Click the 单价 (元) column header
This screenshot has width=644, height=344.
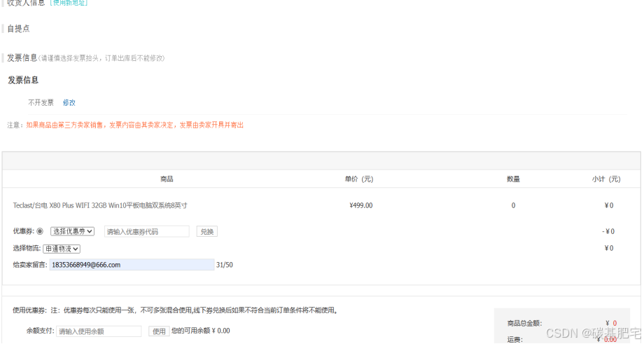click(359, 179)
